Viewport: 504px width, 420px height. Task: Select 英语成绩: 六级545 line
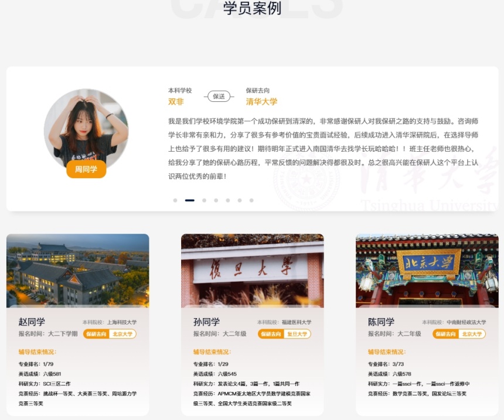click(214, 374)
